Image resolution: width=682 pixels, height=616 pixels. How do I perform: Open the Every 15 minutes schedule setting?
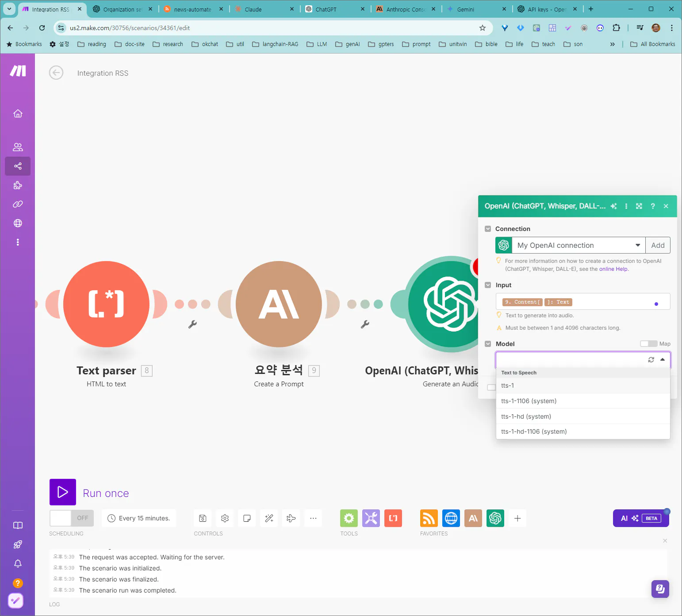[x=139, y=518]
